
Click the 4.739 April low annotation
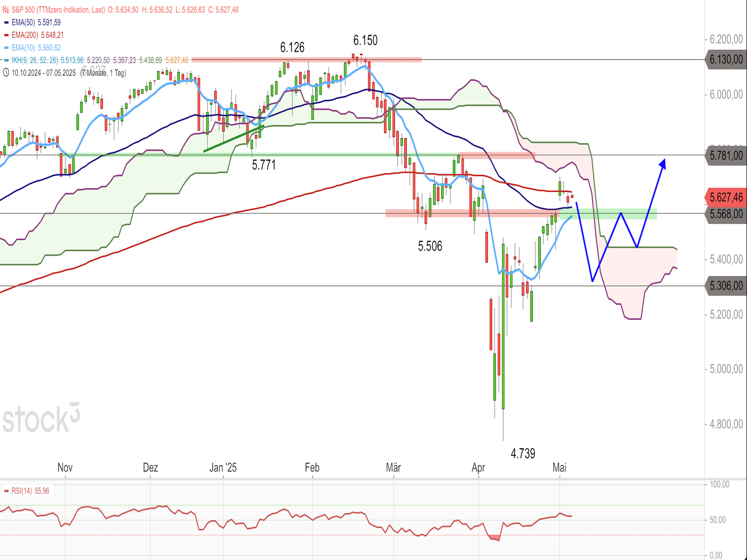523,453
